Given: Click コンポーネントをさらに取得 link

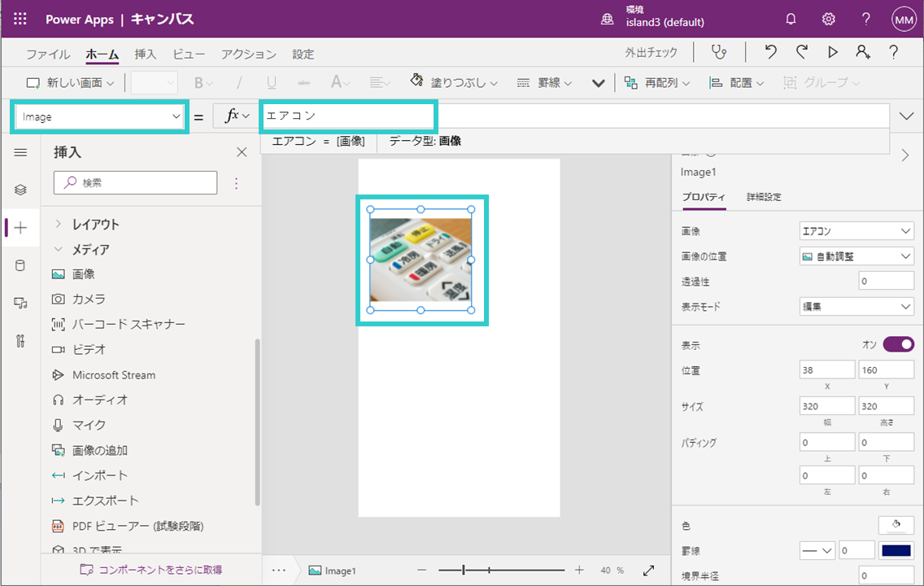Looking at the screenshot, I should [x=151, y=570].
